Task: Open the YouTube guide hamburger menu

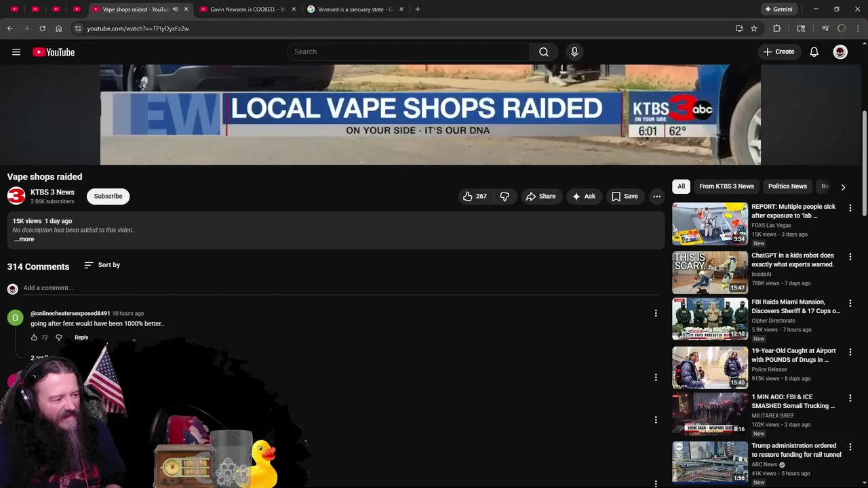Action: pos(16,52)
